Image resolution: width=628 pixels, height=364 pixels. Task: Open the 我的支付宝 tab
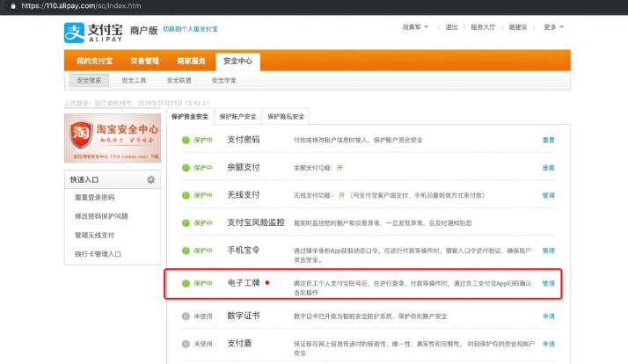click(x=94, y=61)
